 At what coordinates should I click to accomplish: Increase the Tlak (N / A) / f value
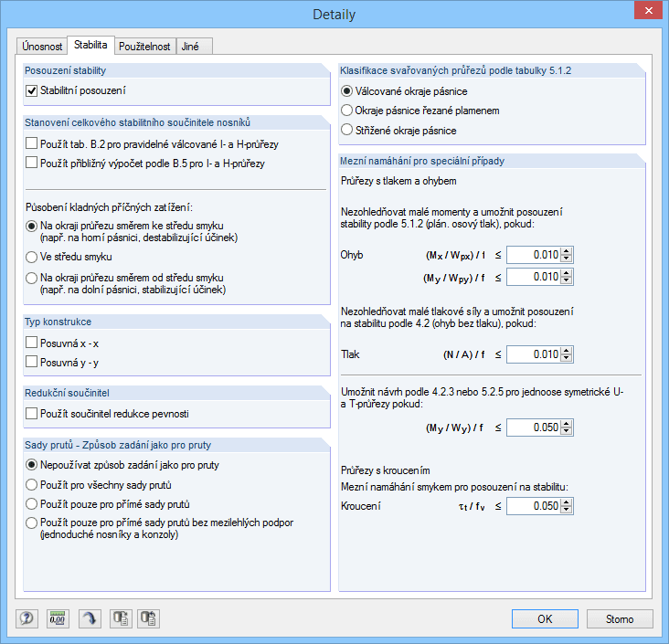(566, 351)
